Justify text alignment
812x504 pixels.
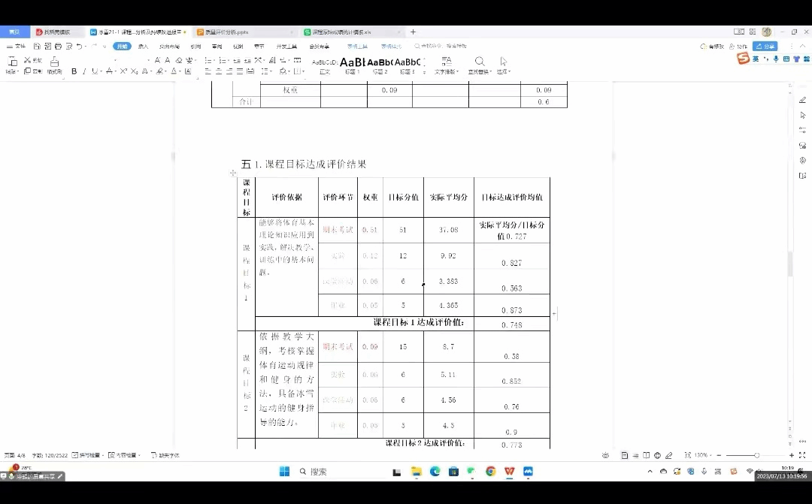click(x=239, y=71)
